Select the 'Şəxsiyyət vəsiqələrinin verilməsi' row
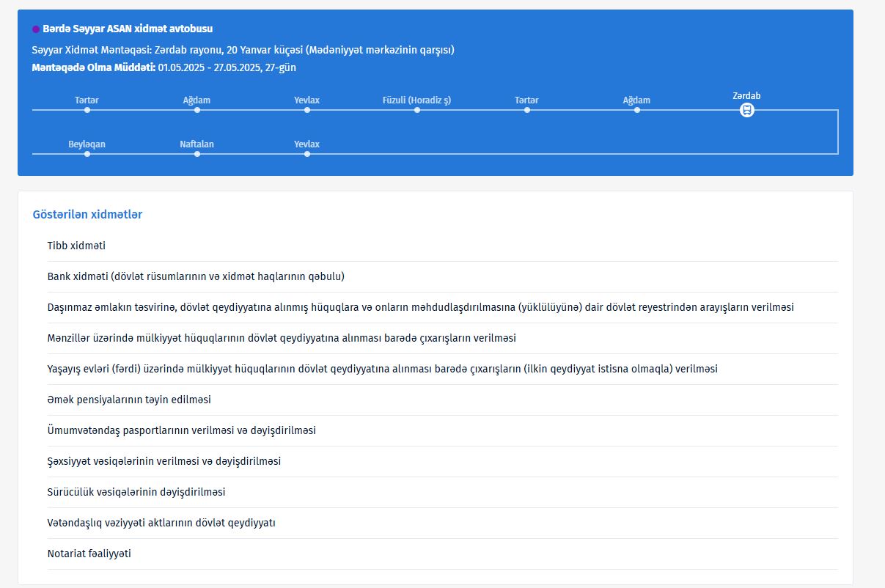Viewport: 885px width, 588px height. pos(442,462)
